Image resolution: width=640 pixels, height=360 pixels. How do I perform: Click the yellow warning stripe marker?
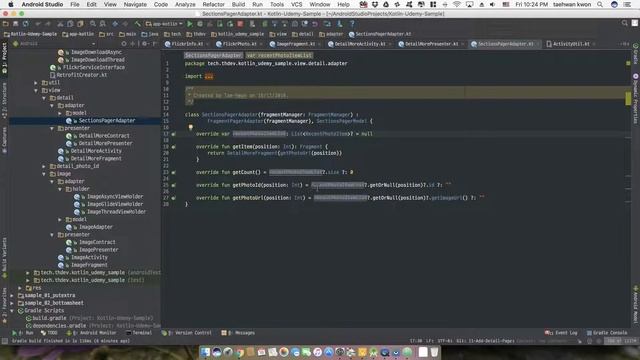pos(628,98)
